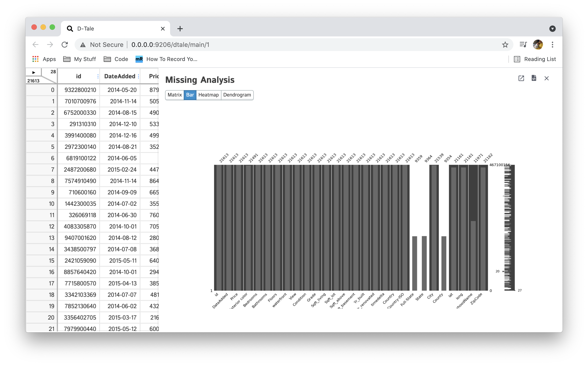The image size is (588, 366).
Task: Select the Dendrogram chart view
Action: point(237,95)
